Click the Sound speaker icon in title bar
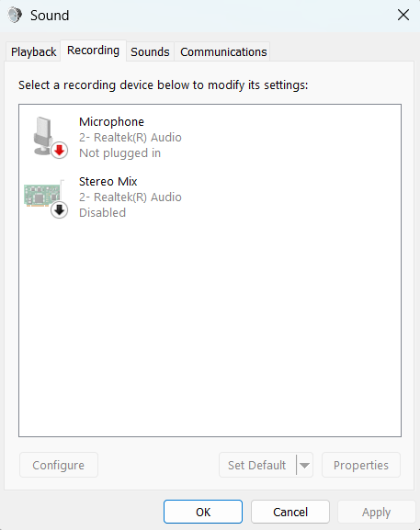The height and width of the screenshot is (530, 420). [x=15, y=16]
